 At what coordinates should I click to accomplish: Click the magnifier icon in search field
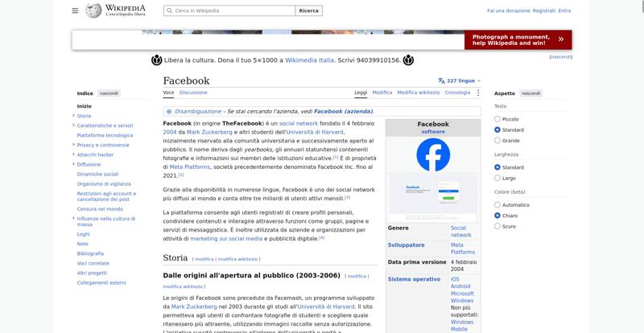[169, 10]
